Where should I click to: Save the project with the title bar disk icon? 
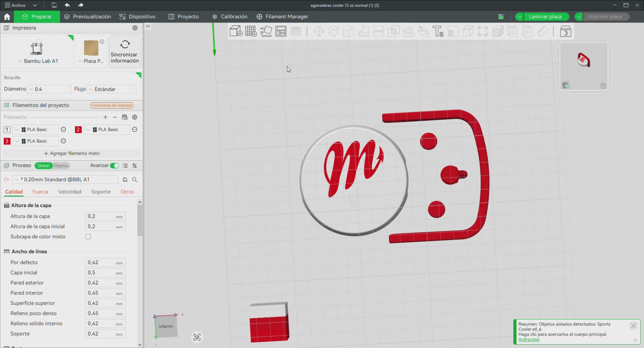coord(54,5)
